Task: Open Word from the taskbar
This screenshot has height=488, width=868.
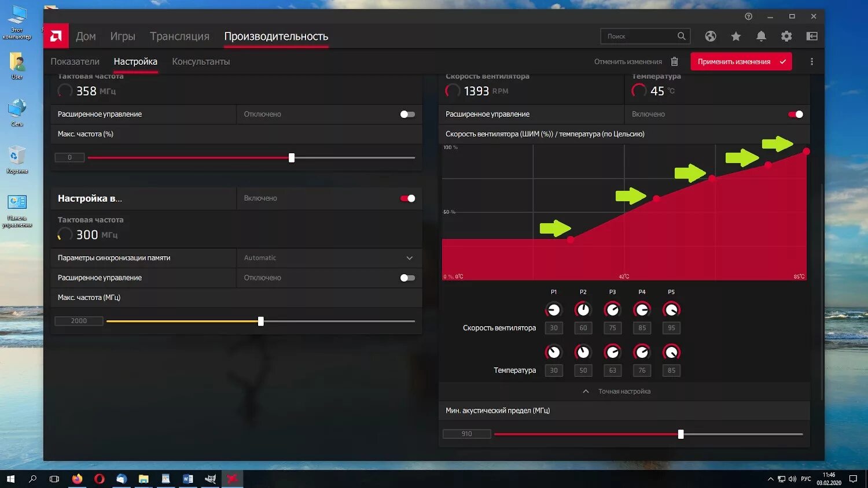Action: click(x=187, y=479)
